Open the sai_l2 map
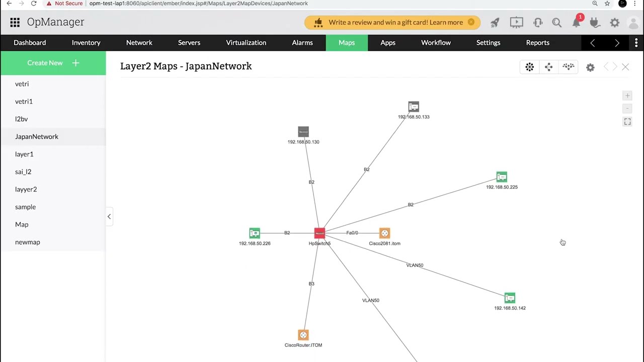Viewport: 644px width, 362px height. [53, 172]
